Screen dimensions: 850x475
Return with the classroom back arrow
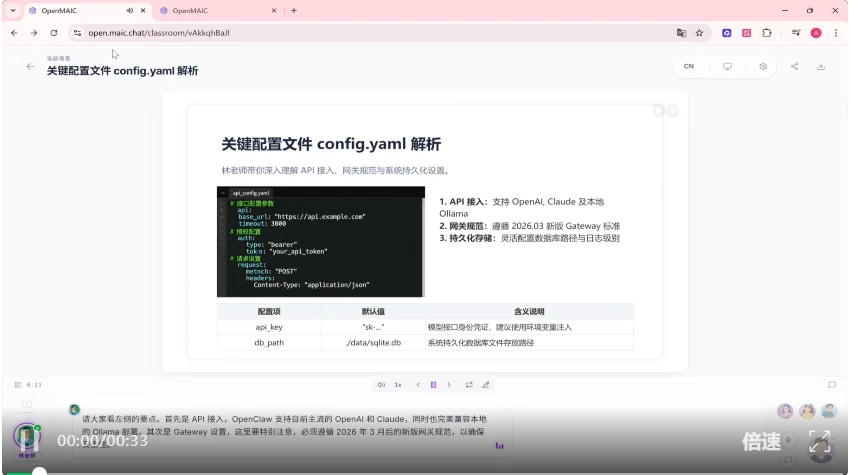point(30,66)
